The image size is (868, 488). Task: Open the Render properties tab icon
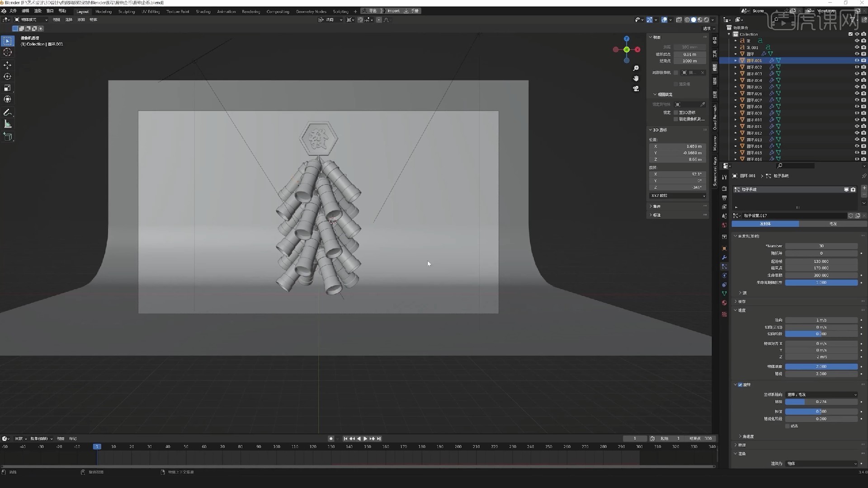click(x=724, y=188)
